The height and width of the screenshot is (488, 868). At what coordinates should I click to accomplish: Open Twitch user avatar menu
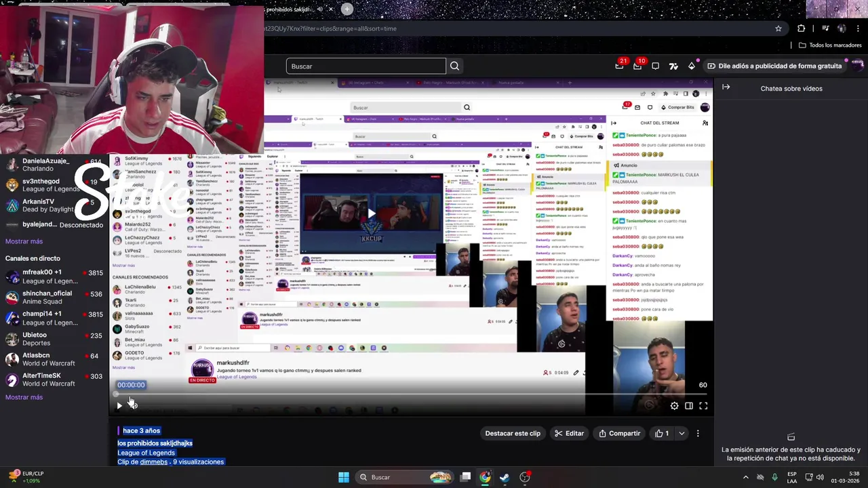click(857, 66)
